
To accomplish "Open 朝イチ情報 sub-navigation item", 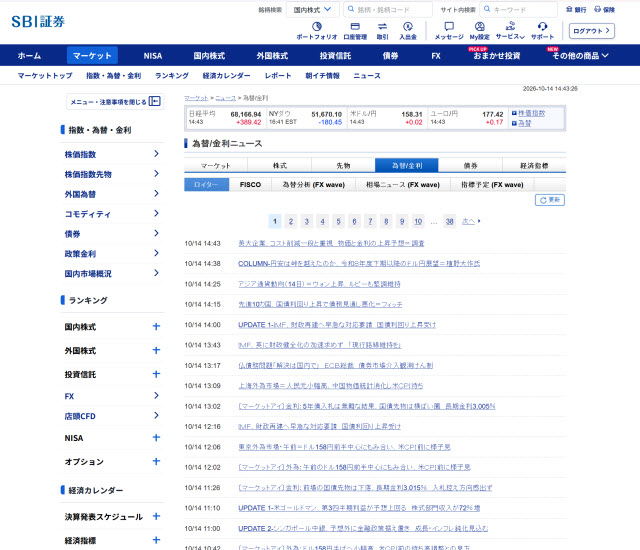I will [322, 75].
